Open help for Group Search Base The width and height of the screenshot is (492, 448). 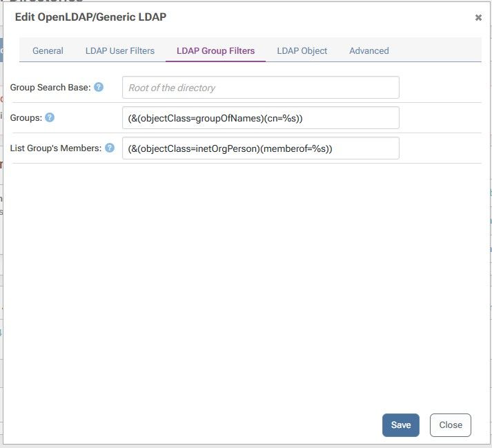coord(99,87)
